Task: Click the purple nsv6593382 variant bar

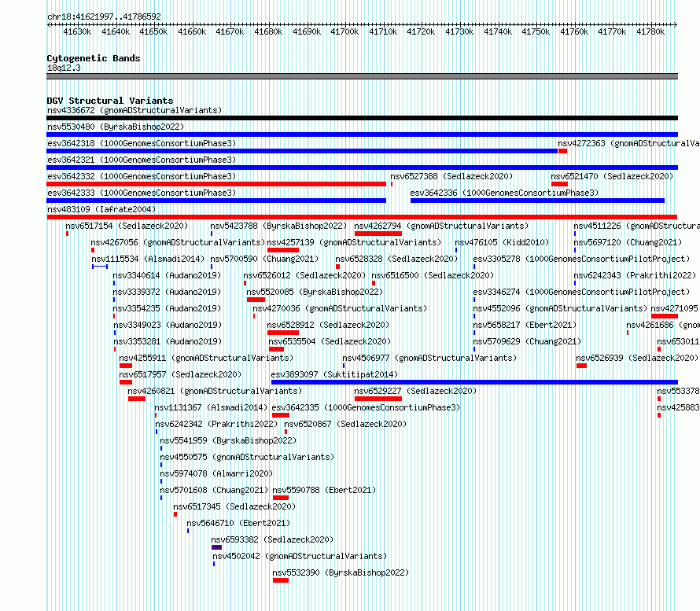Action: 216,547
